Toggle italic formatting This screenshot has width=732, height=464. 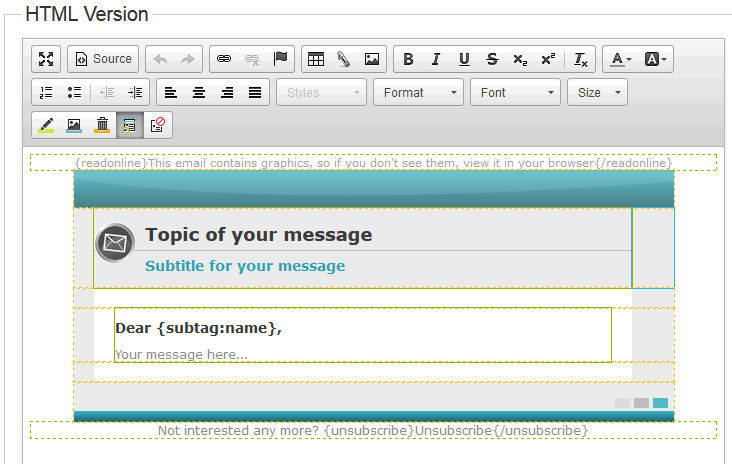[x=436, y=59]
